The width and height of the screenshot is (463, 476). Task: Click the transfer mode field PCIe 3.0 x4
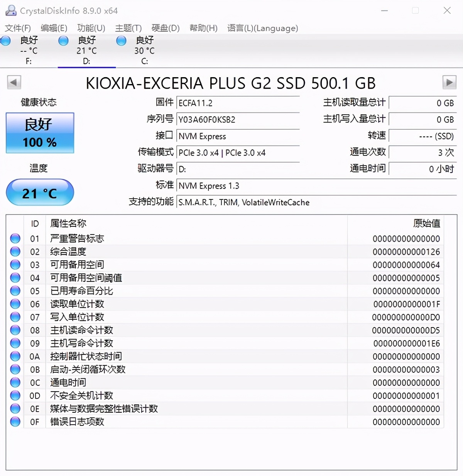(238, 153)
